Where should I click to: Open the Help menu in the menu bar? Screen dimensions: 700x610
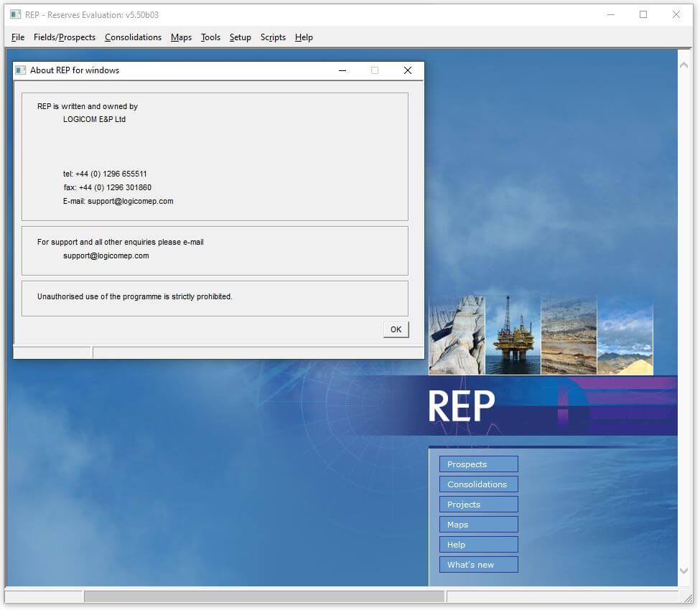[304, 37]
